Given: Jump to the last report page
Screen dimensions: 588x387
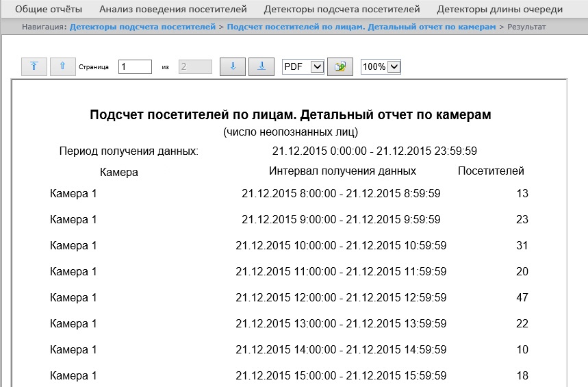Looking at the screenshot, I should pyautogui.click(x=261, y=66).
